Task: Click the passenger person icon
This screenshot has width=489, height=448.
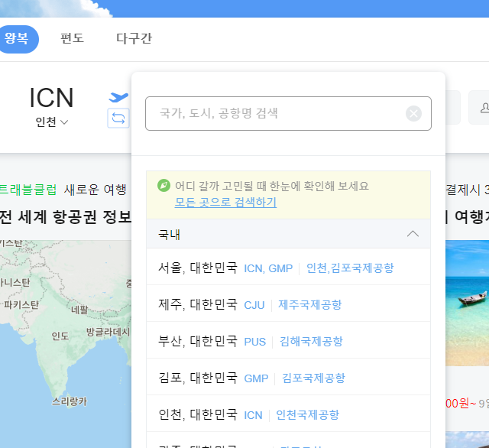Action: point(484,108)
